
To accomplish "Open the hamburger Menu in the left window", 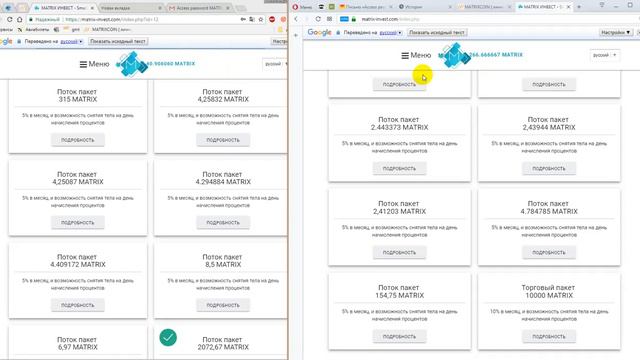I will pyautogui.click(x=94, y=64).
